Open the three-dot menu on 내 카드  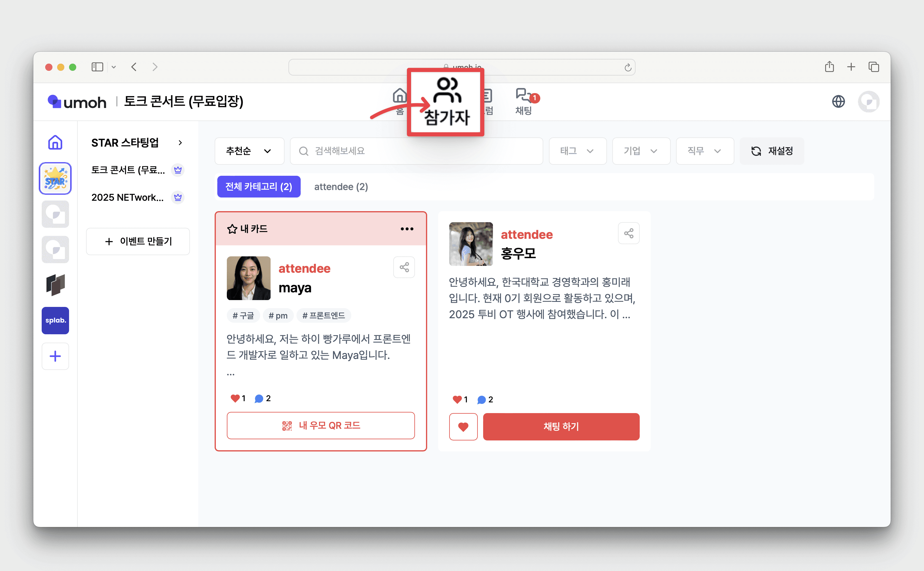pos(407,229)
